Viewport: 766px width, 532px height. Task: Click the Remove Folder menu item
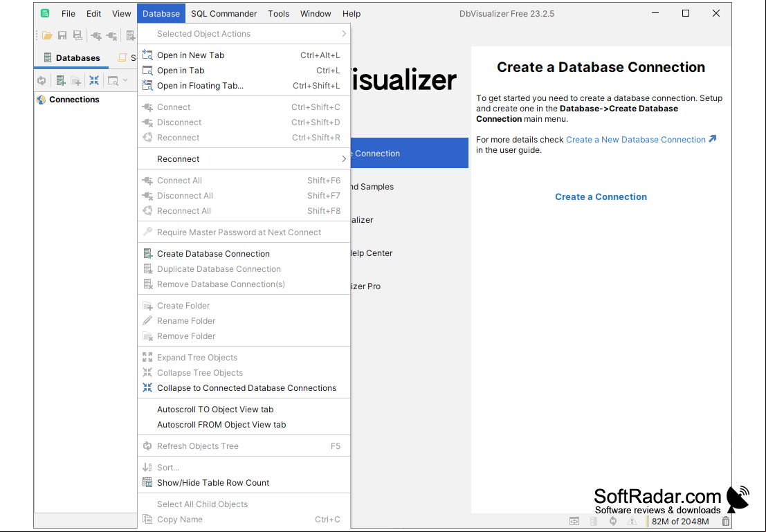coord(244,336)
